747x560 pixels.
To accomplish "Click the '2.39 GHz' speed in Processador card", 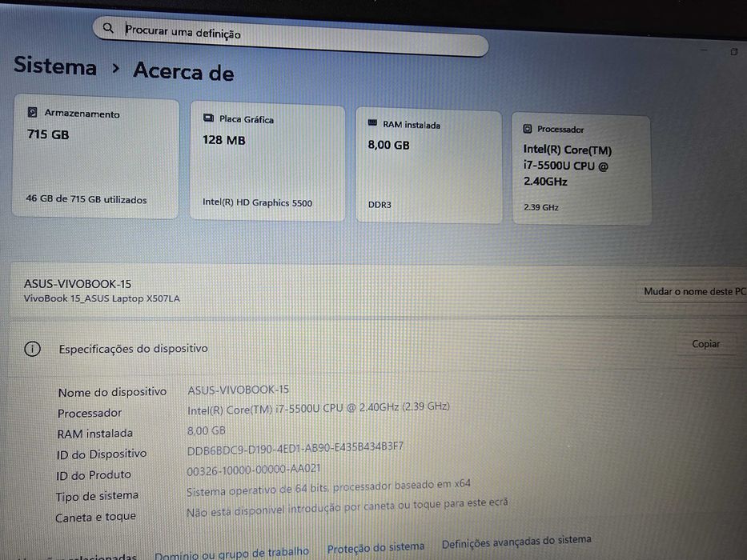I will point(541,207).
